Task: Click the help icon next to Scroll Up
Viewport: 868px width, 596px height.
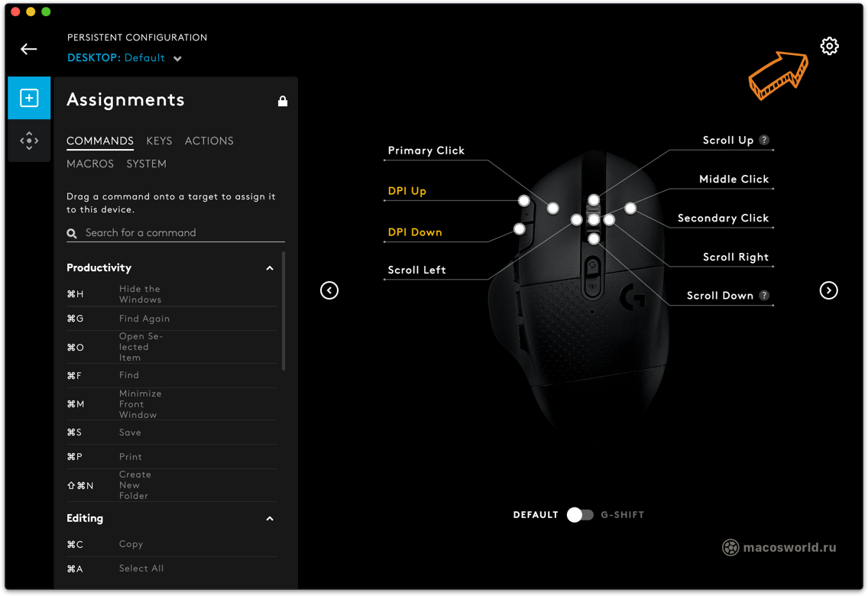Action: coord(764,140)
